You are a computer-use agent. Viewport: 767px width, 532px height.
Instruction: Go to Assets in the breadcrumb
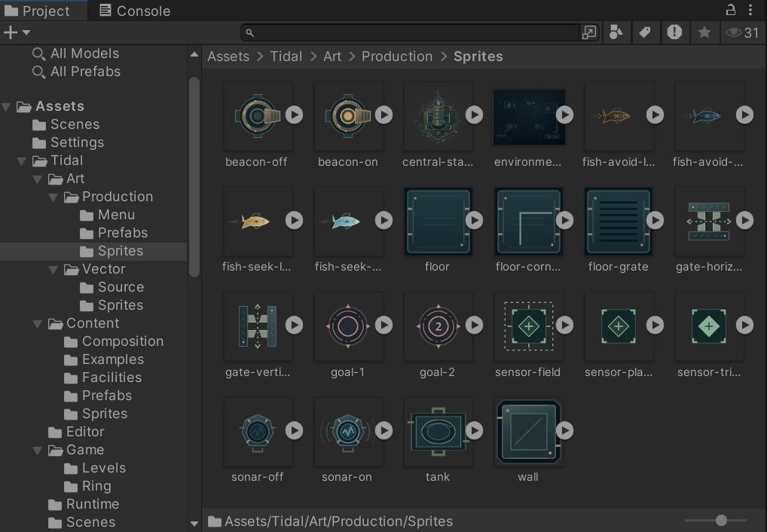(x=228, y=57)
